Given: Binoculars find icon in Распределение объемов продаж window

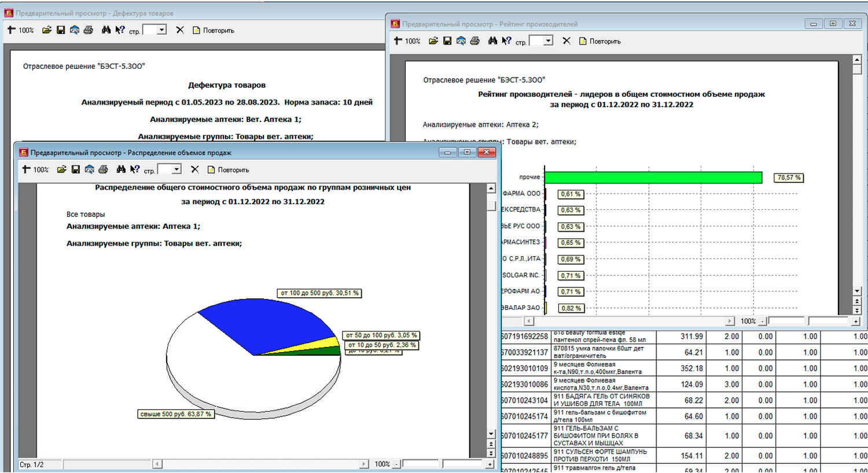Looking at the screenshot, I should click(121, 169).
